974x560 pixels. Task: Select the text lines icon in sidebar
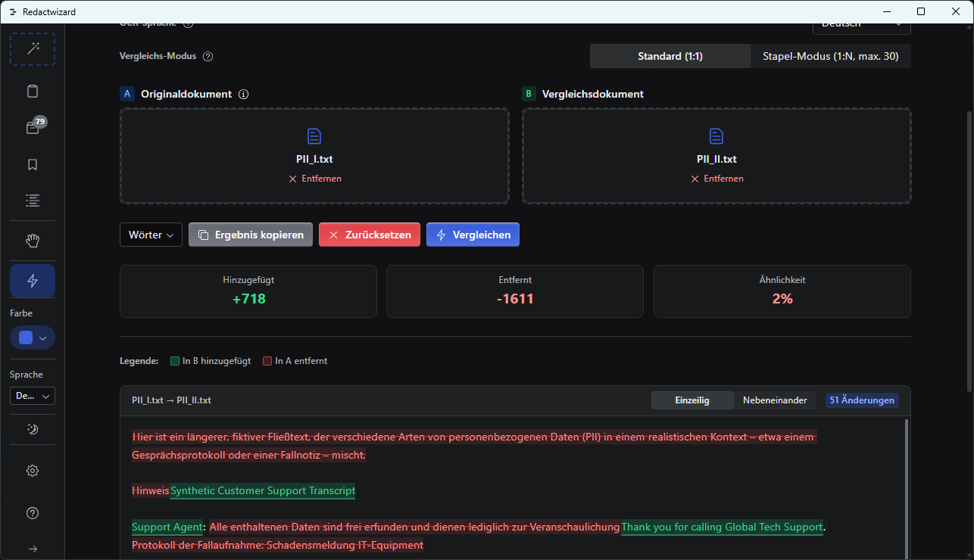tap(33, 201)
